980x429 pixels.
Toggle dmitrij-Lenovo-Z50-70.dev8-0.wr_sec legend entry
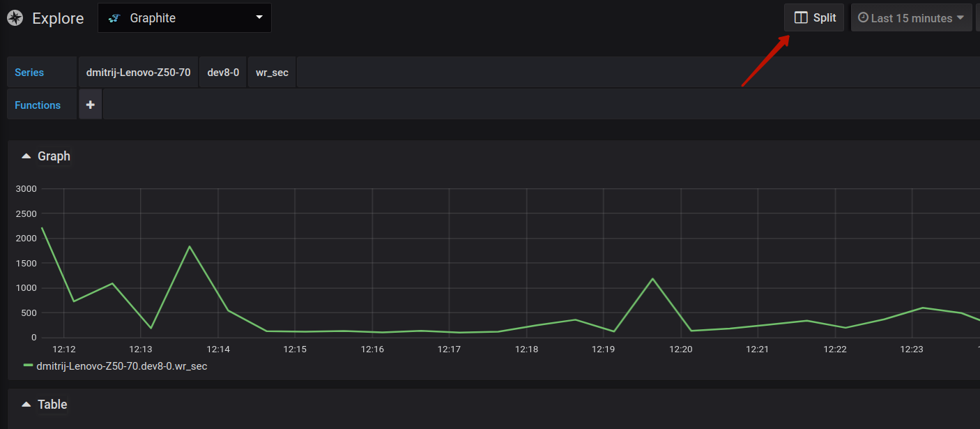tap(121, 366)
